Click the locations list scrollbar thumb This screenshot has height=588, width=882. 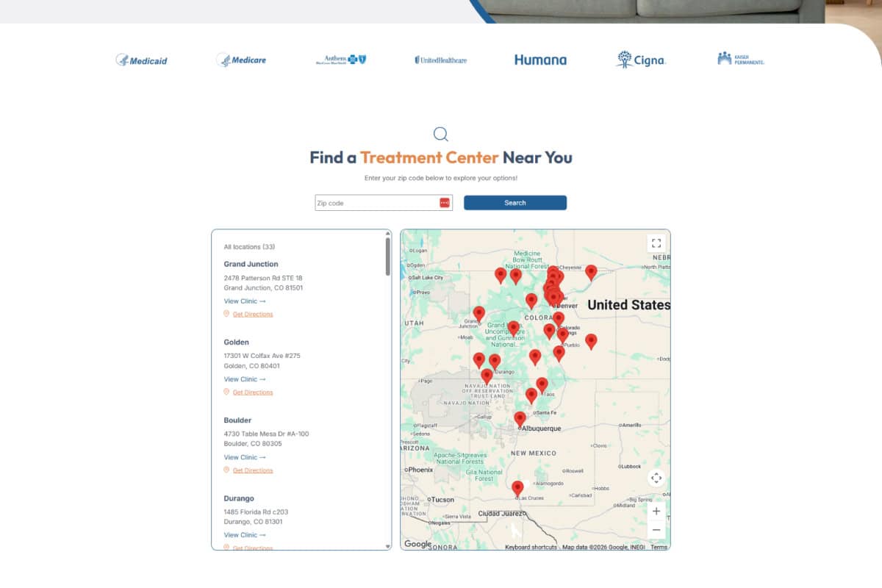point(387,256)
